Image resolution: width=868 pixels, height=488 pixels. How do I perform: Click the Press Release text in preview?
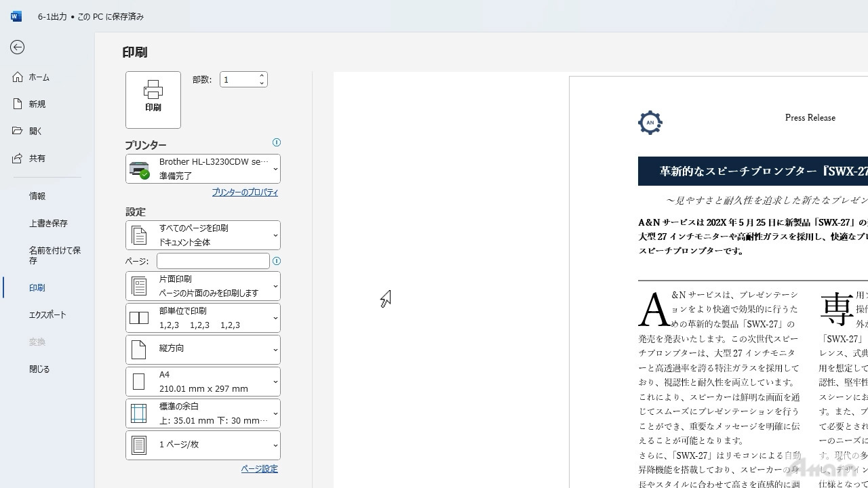[810, 118]
